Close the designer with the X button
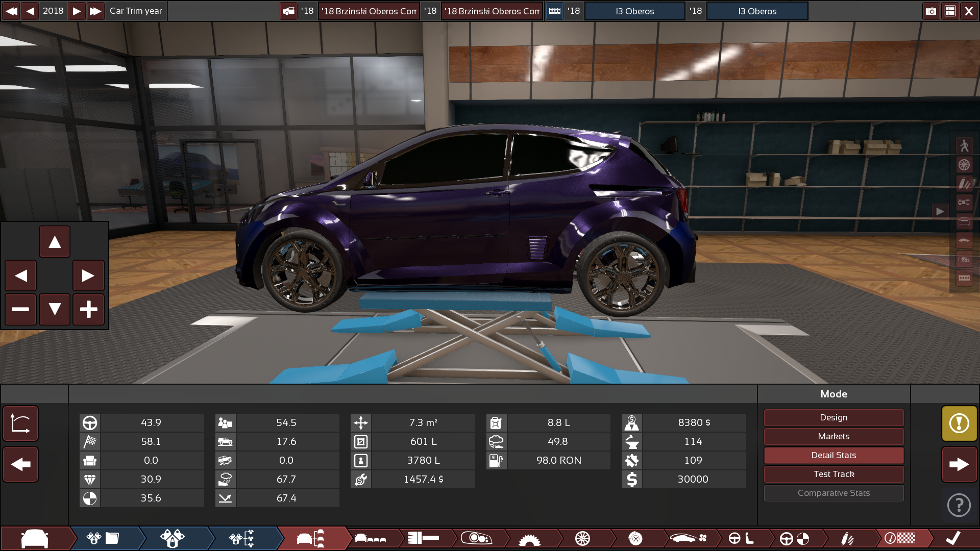 [x=969, y=11]
